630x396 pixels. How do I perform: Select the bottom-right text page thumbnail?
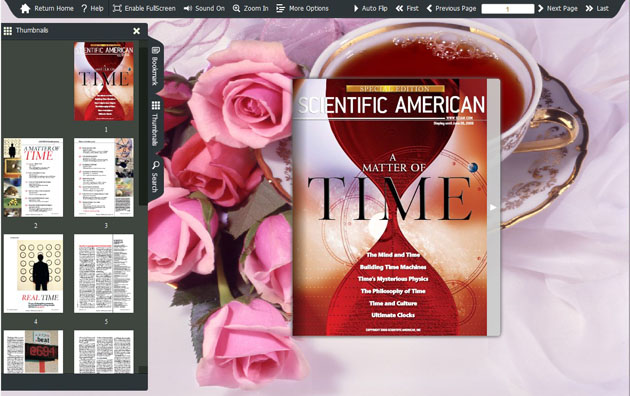(x=104, y=352)
